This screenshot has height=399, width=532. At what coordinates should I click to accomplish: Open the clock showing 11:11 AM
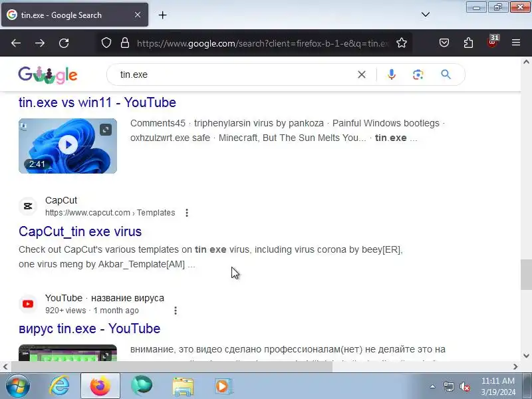coord(498,386)
